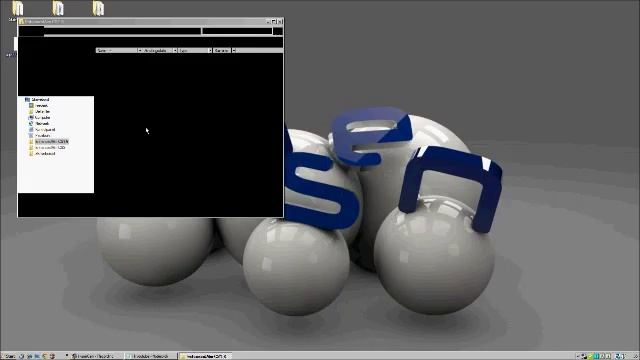Click the volume speaker tray icon
The width and height of the screenshot is (640, 360).
click(623, 356)
